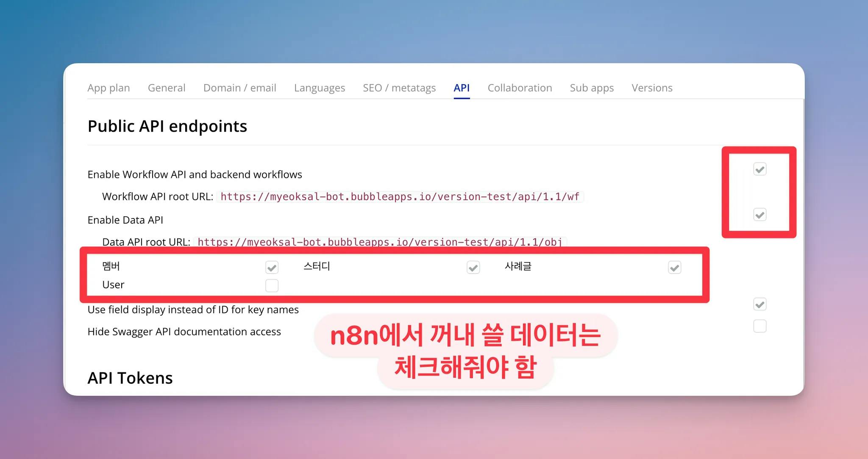Viewport: 868px width, 459px height.
Task: Click the active API tab
Action: click(462, 88)
